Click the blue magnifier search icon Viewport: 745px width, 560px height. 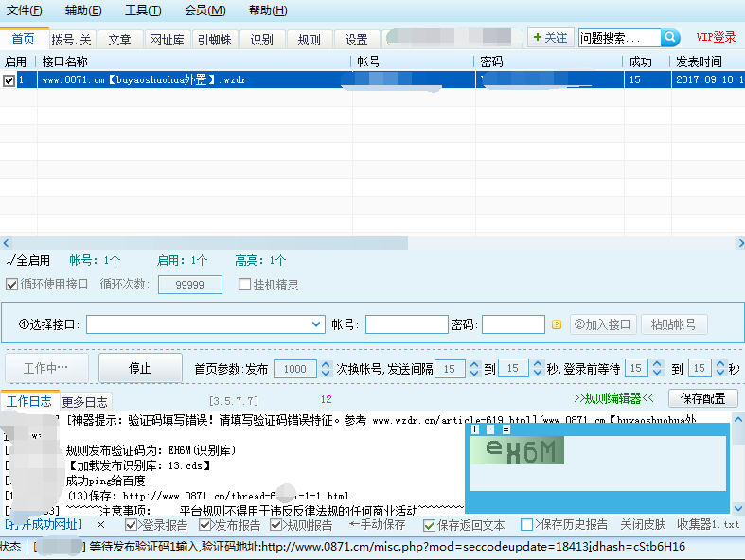[x=670, y=37]
